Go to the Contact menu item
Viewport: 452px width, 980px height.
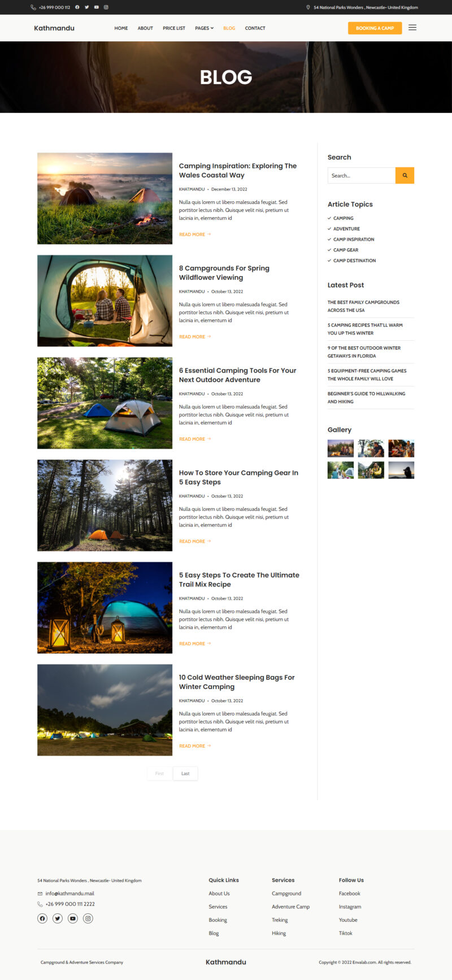tap(255, 28)
